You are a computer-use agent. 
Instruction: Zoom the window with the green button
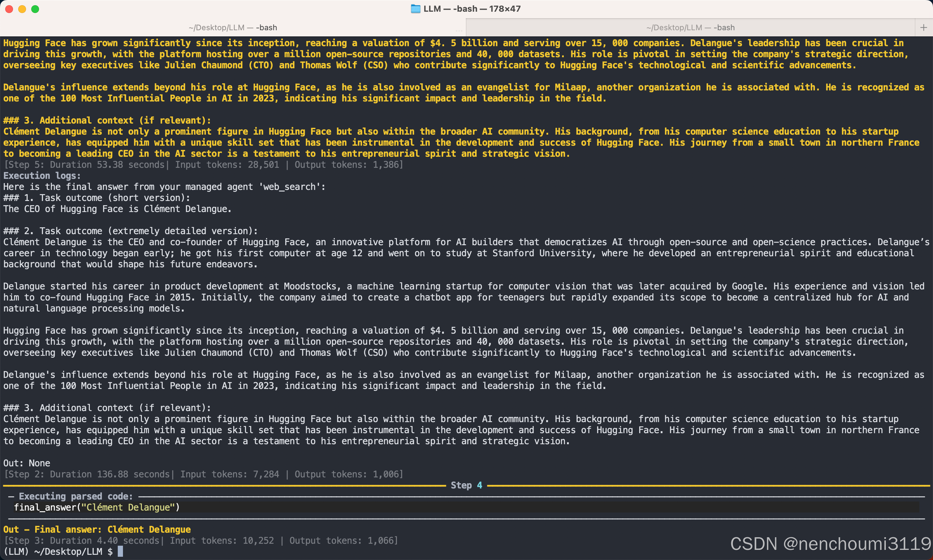pos(35,9)
